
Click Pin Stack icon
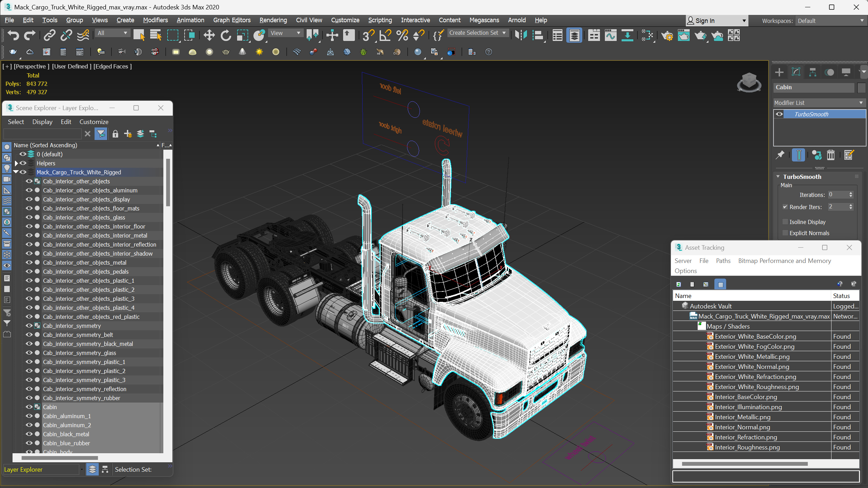click(x=780, y=155)
